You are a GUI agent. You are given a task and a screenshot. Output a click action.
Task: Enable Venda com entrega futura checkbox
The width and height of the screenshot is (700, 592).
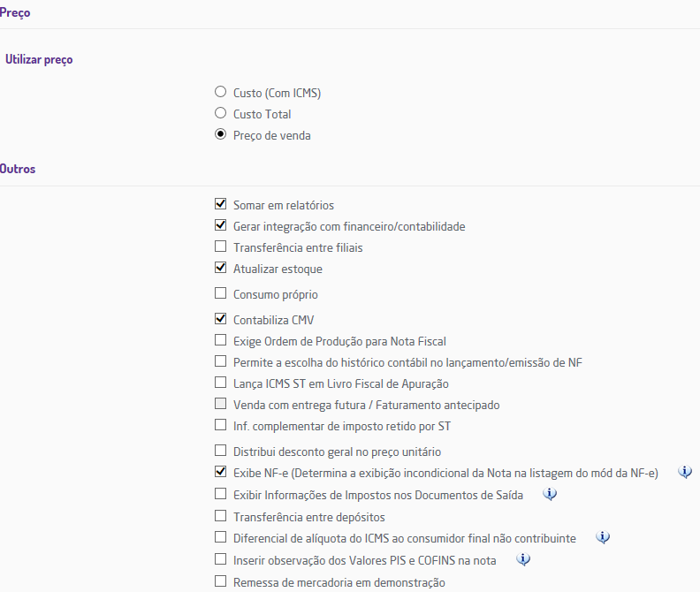pyautogui.click(x=221, y=405)
